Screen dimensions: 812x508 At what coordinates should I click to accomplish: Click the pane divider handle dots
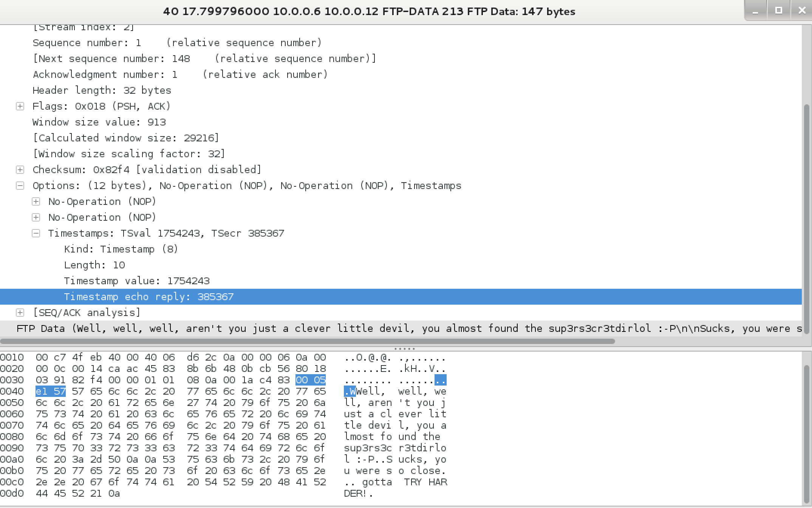click(x=405, y=349)
